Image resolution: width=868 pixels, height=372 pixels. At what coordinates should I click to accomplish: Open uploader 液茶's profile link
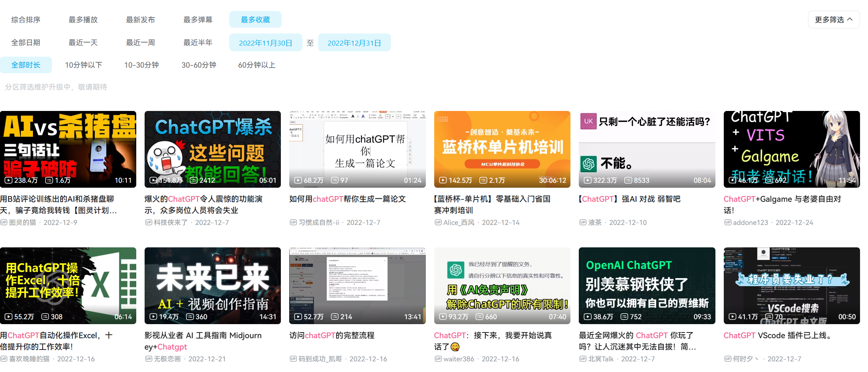(595, 222)
